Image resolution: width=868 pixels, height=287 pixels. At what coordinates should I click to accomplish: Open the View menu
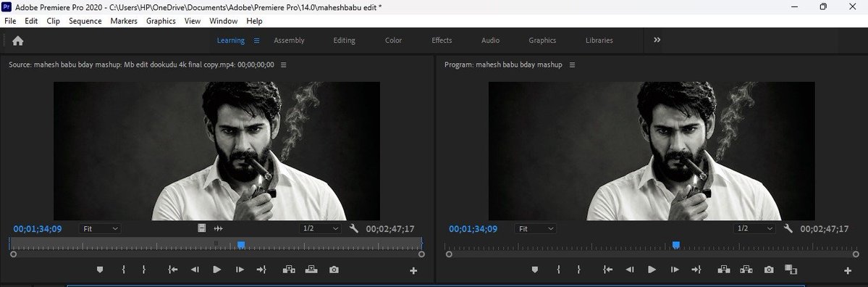pos(192,21)
